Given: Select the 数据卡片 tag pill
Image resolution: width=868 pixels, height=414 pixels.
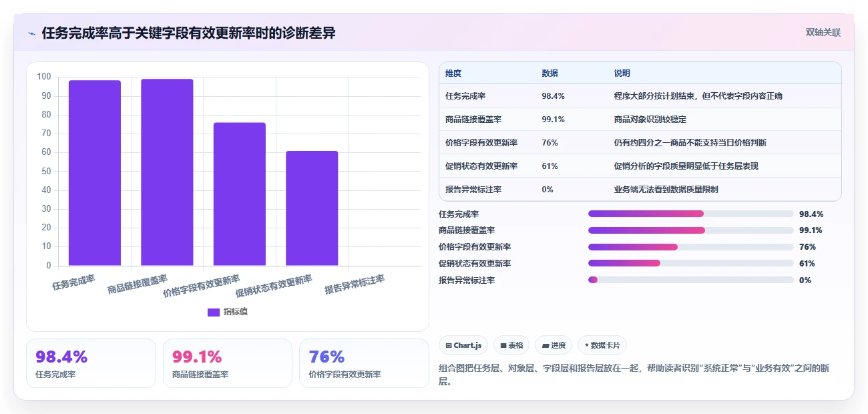Looking at the screenshot, I should click(x=602, y=345).
